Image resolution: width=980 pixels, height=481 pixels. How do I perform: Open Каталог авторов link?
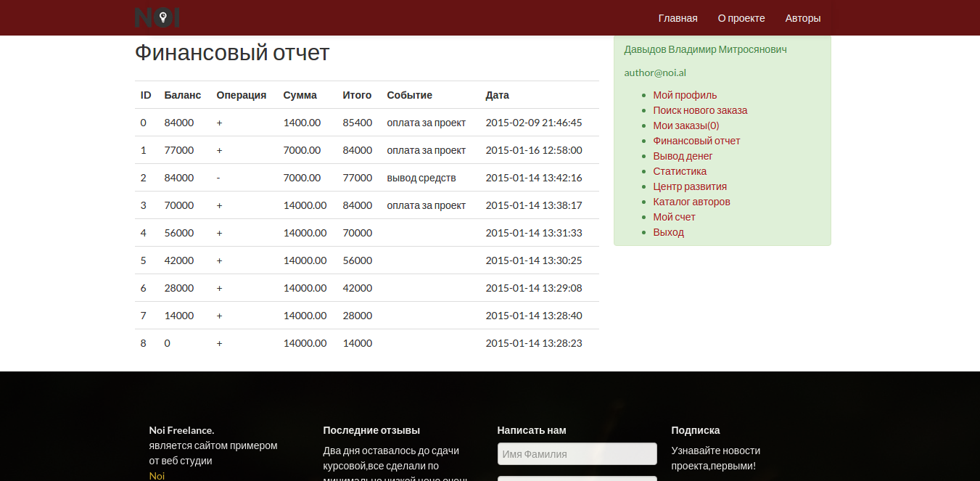pyautogui.click(x=691, y=202)
